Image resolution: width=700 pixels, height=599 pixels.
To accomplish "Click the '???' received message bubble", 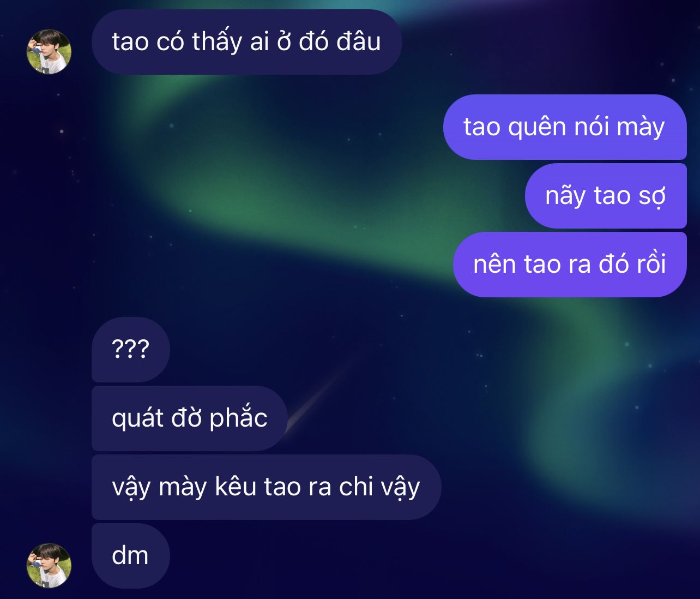I will tap(131, 350).
